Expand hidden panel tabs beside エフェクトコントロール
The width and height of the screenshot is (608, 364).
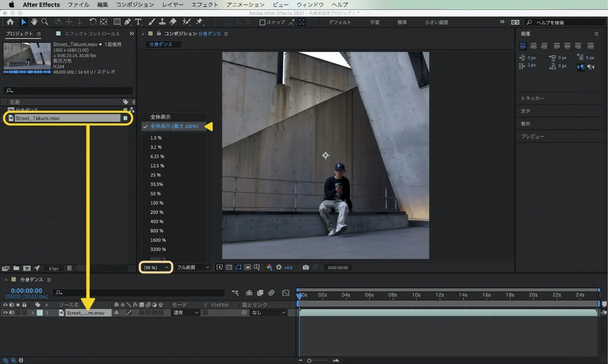(131, 33)
